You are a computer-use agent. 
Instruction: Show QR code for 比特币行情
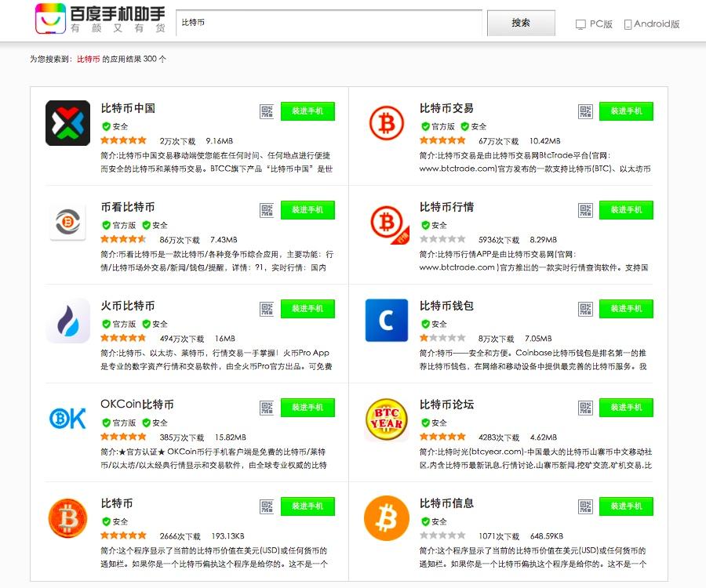coord(585,210)
